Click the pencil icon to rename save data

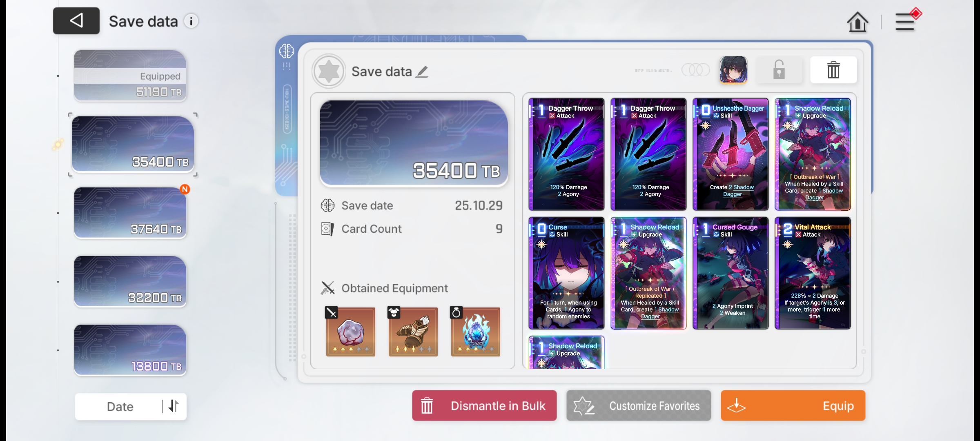click(422, 72)
